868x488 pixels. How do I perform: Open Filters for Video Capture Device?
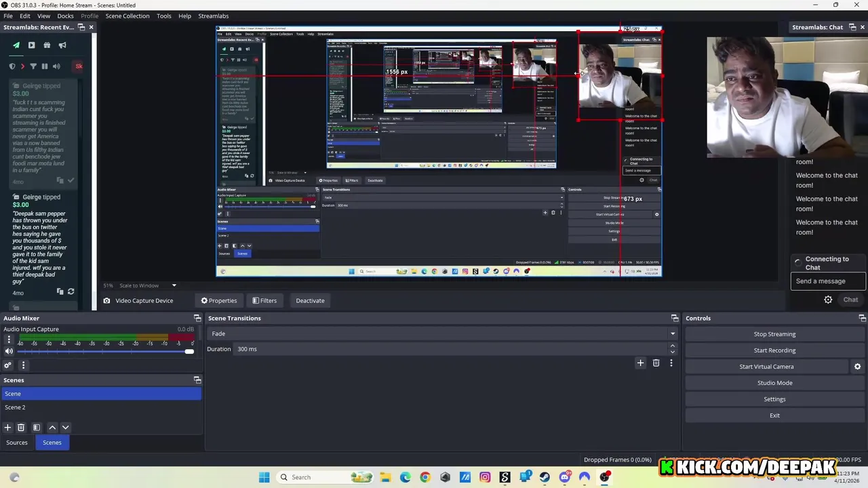(x=264, y=301)
